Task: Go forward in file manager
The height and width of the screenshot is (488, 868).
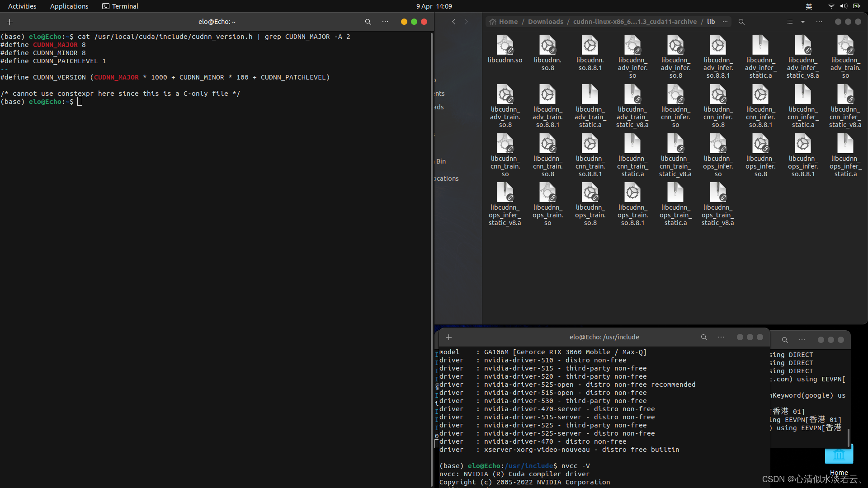Action: (467, 22)
